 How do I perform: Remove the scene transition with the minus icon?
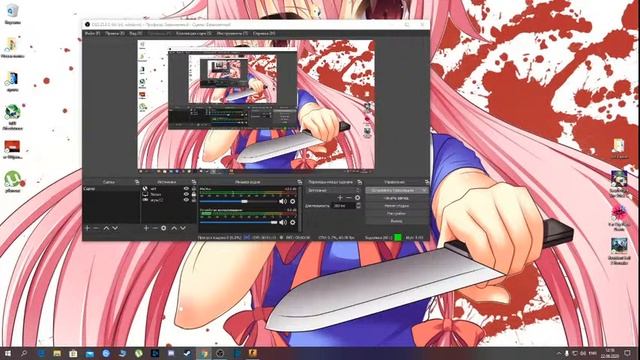pyautogui.click(x=349, y=198)
